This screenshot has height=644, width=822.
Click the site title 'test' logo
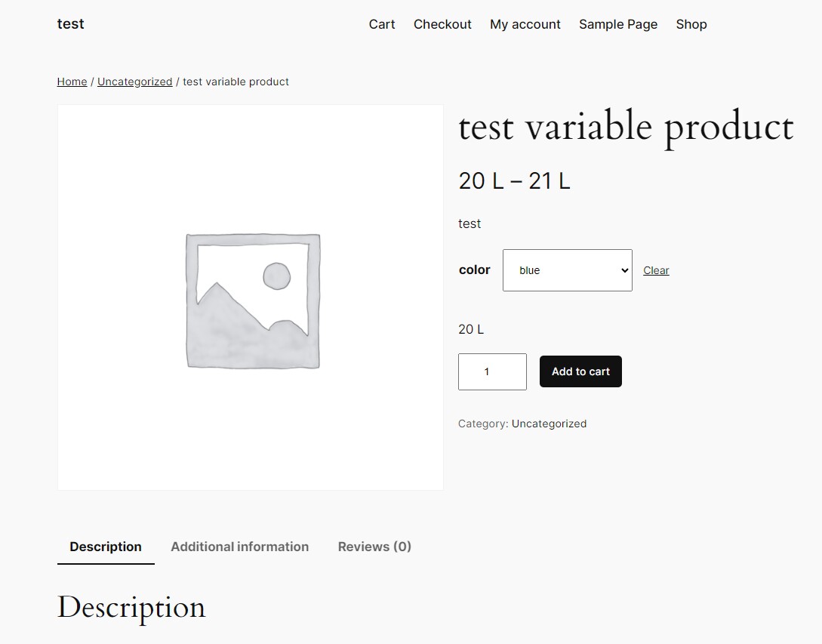pyautogui.click(x=70, y=23)
